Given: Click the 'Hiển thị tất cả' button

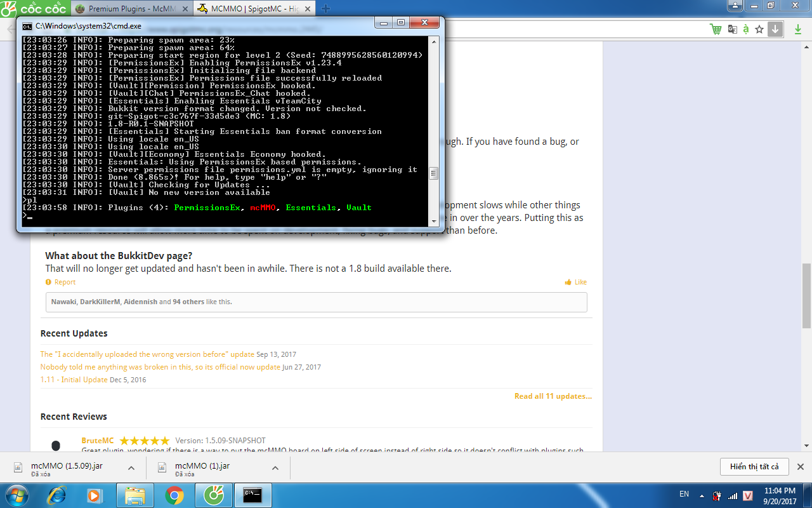Looking at the screenshot, I should coord(754,467).
